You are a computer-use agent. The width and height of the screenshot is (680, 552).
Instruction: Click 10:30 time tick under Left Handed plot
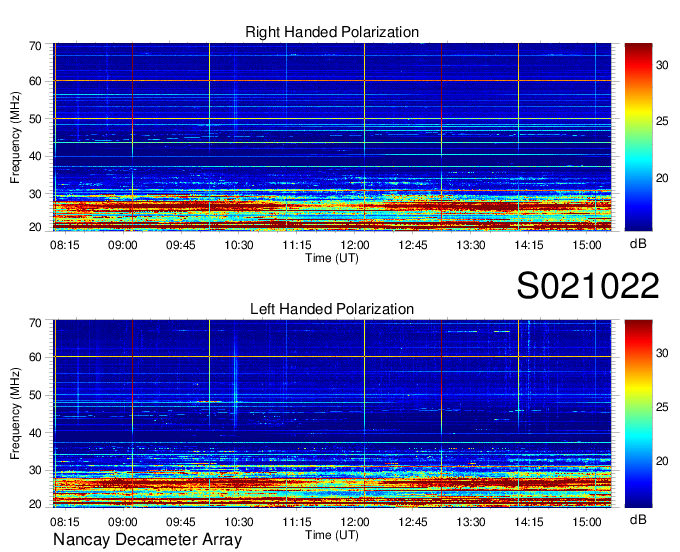[239, 522]
